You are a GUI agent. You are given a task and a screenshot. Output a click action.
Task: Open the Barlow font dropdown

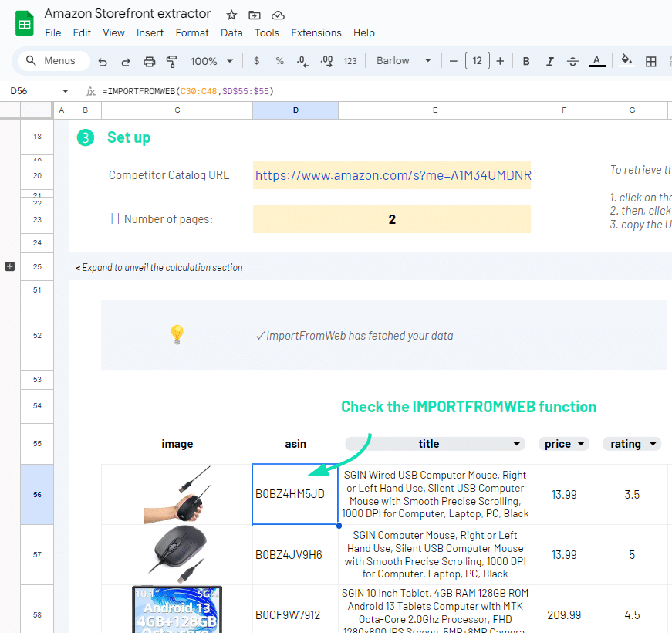[404, 61]
